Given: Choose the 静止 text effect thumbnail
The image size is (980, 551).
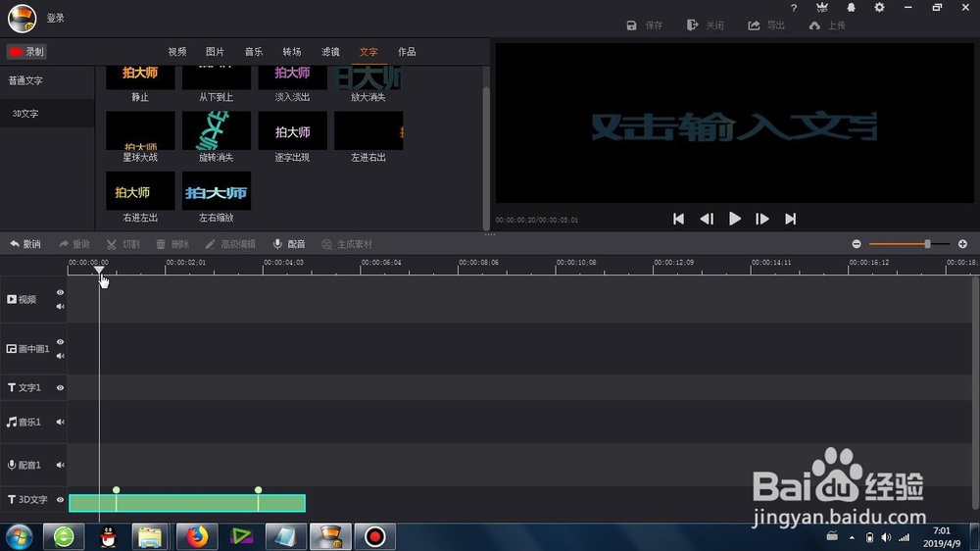Looking at the screenshot, I should (140, 77).
